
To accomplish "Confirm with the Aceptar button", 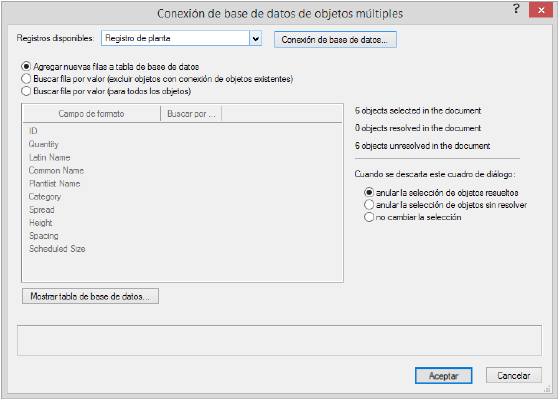I will coord(444,376).
